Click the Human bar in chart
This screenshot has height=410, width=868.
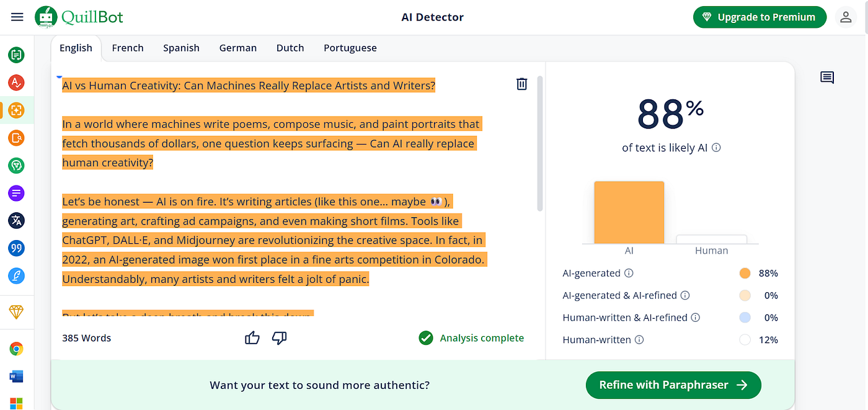712,239
